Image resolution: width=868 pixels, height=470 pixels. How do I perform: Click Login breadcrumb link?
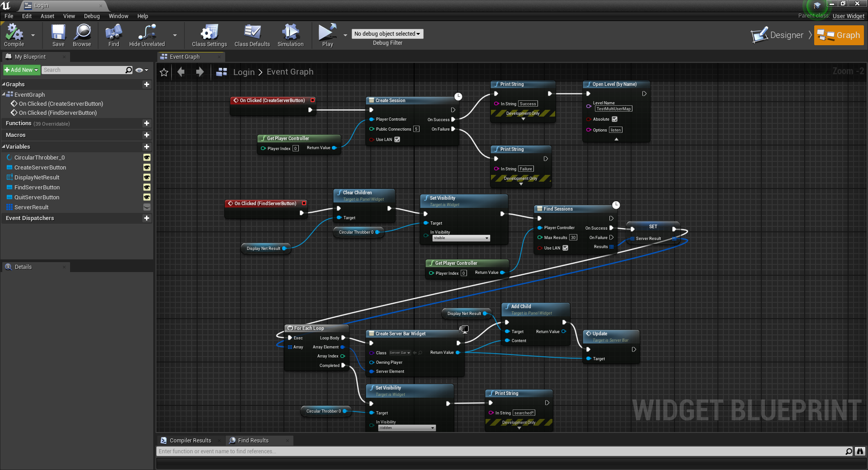click(244, 72)
